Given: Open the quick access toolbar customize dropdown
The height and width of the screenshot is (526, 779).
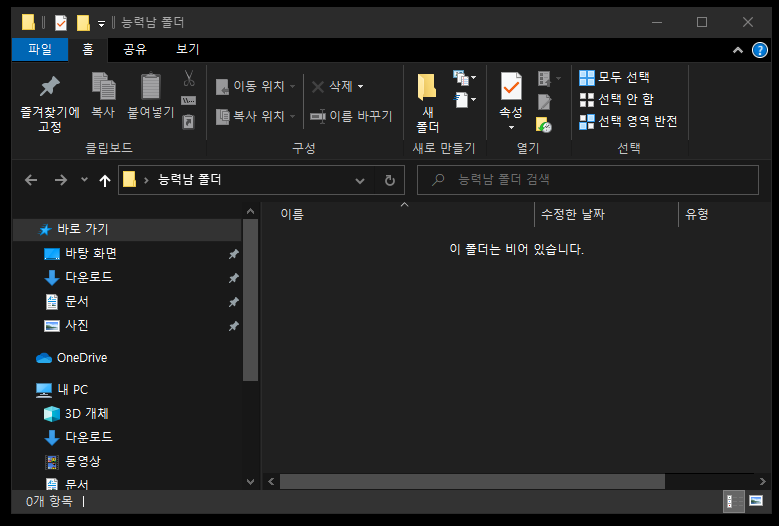Looking at the screenshot, I should (x=101, y=23).
